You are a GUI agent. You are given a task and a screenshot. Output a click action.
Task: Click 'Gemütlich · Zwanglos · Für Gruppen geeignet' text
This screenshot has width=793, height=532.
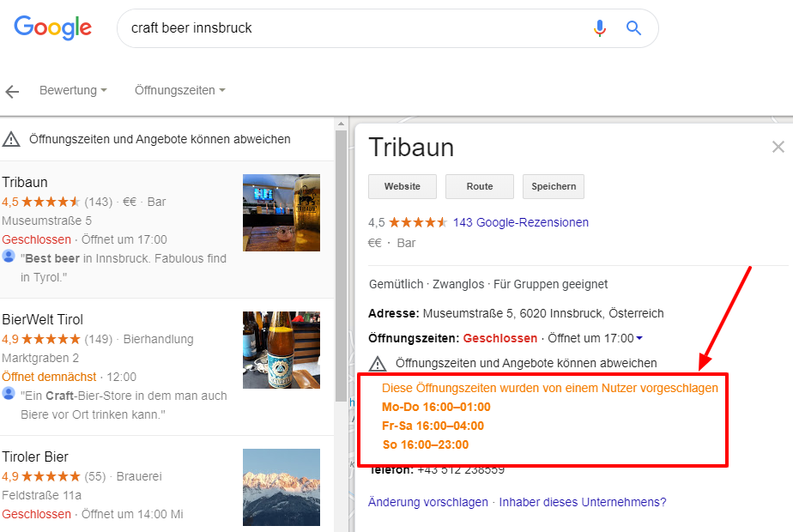pos(488,284)
